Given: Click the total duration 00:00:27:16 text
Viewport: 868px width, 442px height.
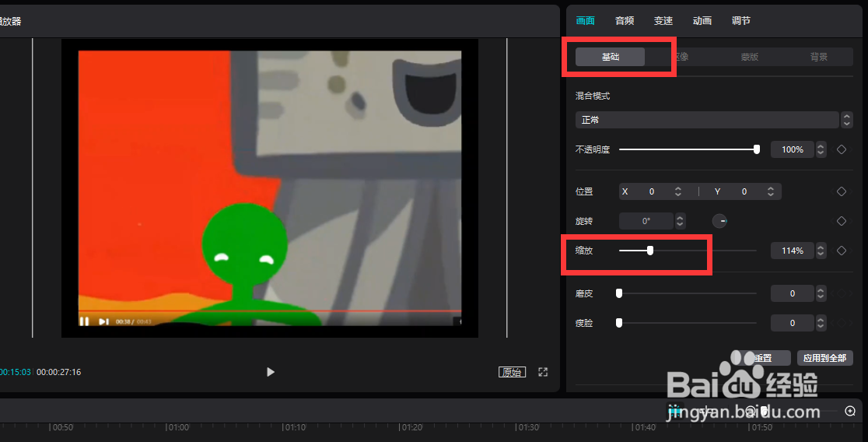Looking at the screenshot, I should click(x=58, y=372).
